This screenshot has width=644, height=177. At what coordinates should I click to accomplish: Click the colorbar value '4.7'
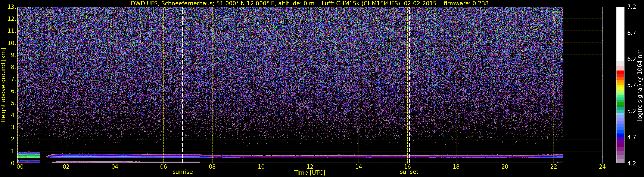(632, 137)
